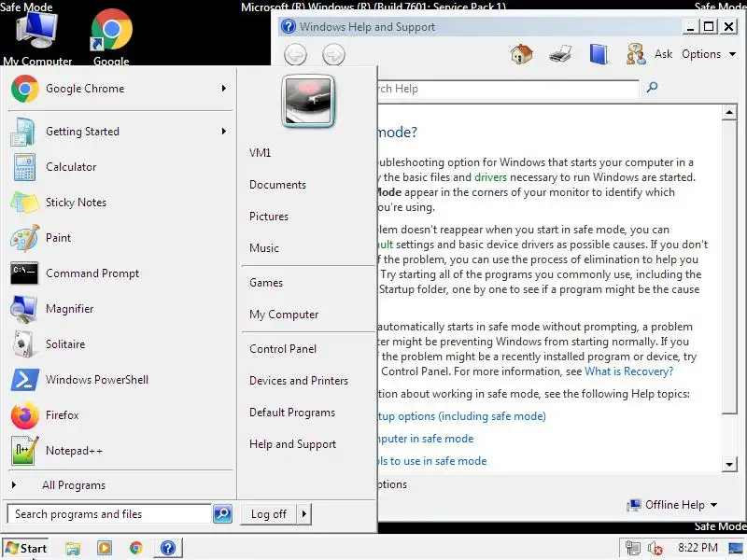
Task: Click the Help scrollbar down arrow
Action: click(729, 464)
